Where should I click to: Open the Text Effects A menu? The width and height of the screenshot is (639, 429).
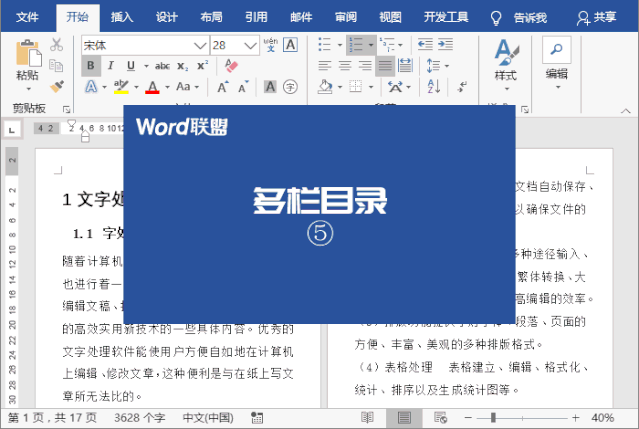pos(91,86)
